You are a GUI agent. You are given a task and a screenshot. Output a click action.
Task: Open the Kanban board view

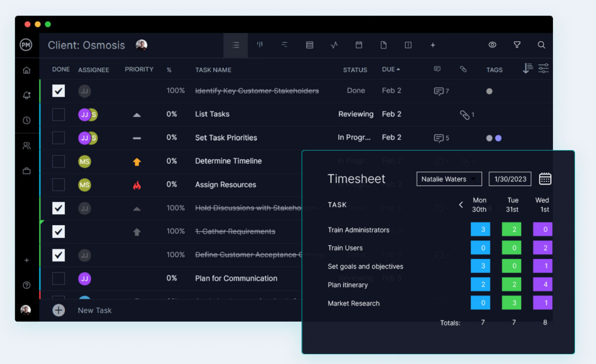[260, 45]
